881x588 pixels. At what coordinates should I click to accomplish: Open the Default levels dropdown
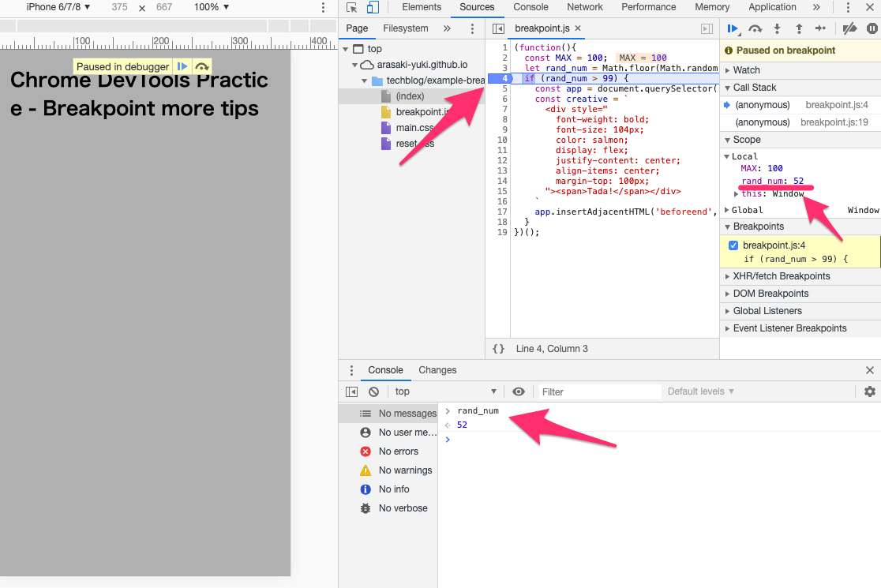[701, 391]
